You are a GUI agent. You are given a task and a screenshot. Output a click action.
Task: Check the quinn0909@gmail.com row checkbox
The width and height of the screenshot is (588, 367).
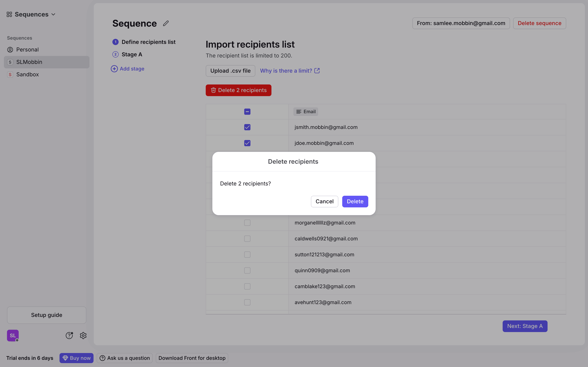coord(247,270)
